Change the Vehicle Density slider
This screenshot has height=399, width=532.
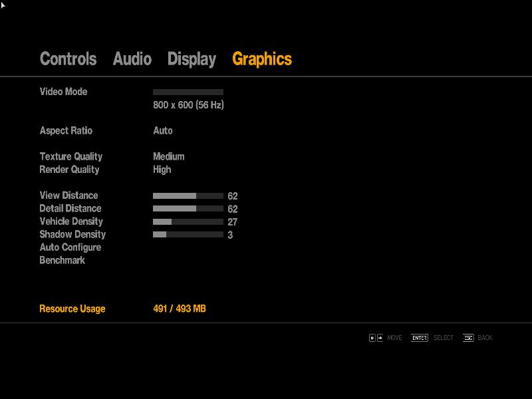188,221
